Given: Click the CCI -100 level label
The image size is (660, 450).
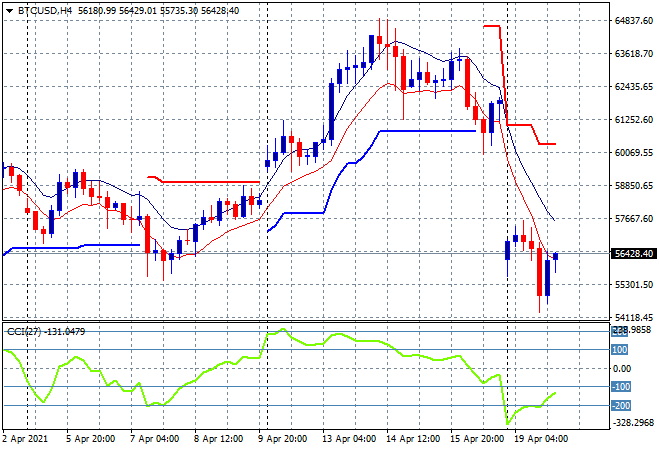Looking at the screenshot, I should pos(621,386).
